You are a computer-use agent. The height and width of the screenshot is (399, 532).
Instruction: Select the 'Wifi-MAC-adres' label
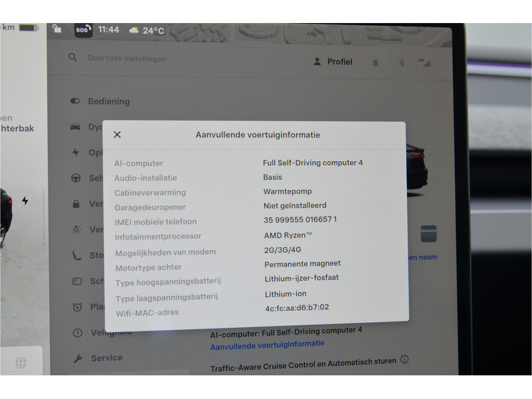tap(147, 313)
